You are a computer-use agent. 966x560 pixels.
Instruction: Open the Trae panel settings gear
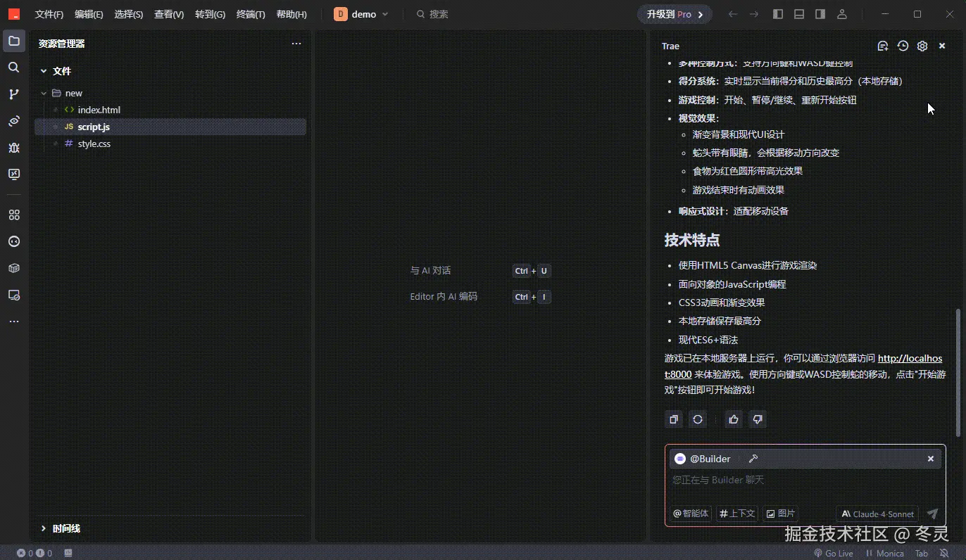pos(922,46)
